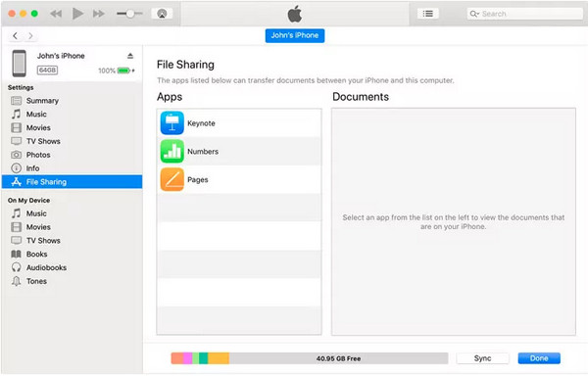The height and width of the screenshot is (376, 588).
Task: Click the red close window button
Action: [12, 14]
